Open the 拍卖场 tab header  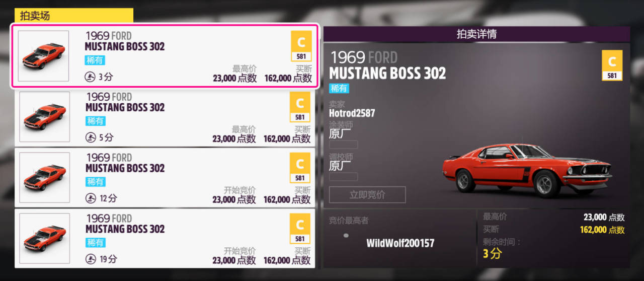[74, 16]
